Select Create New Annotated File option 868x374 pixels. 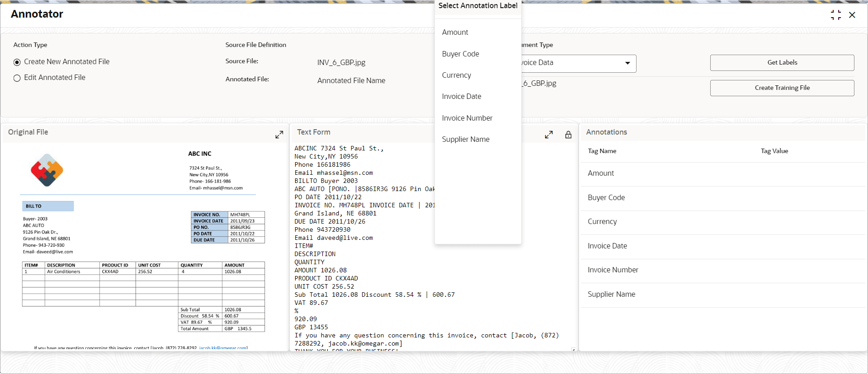click(17, 62)
